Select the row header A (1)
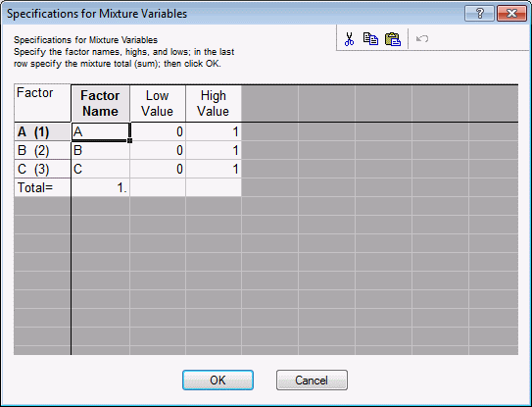532x407 pixels. (x=42, y=131)
